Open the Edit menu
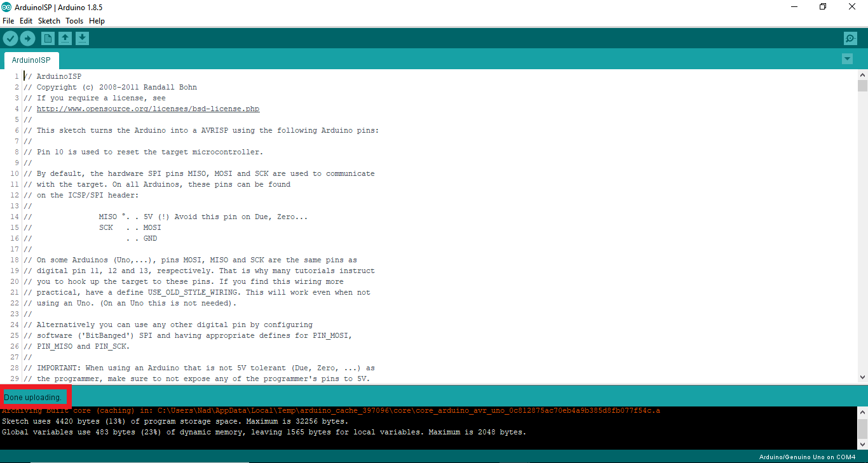The image size is (868, 463). point(26,21)
